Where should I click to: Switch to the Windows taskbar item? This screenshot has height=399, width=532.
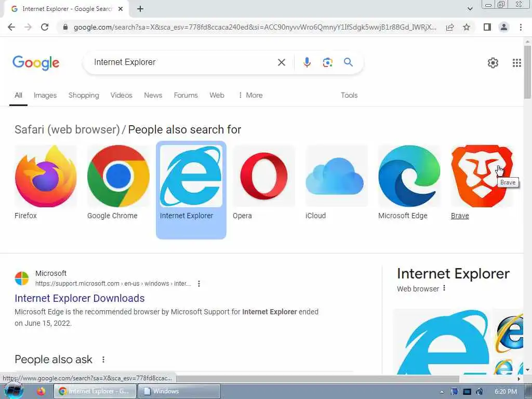click(179, 391)
